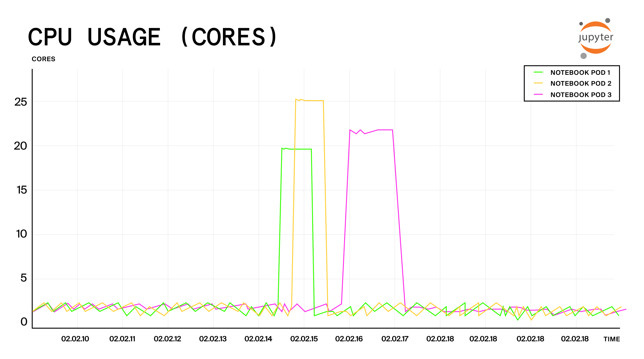Click the TIME x-axis label
Image resolution: width=644 pixels, height=359 pixels.
tap(612, 339)
